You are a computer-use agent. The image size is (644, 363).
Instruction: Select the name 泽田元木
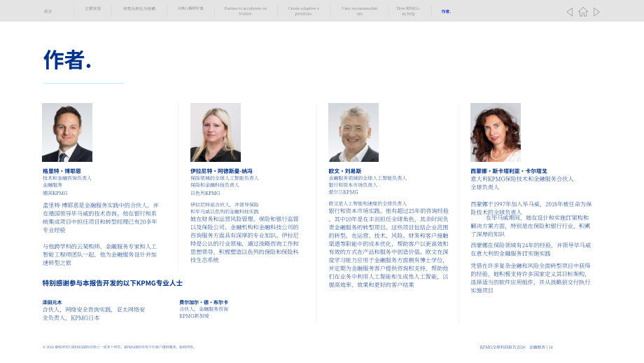(52, 302)
